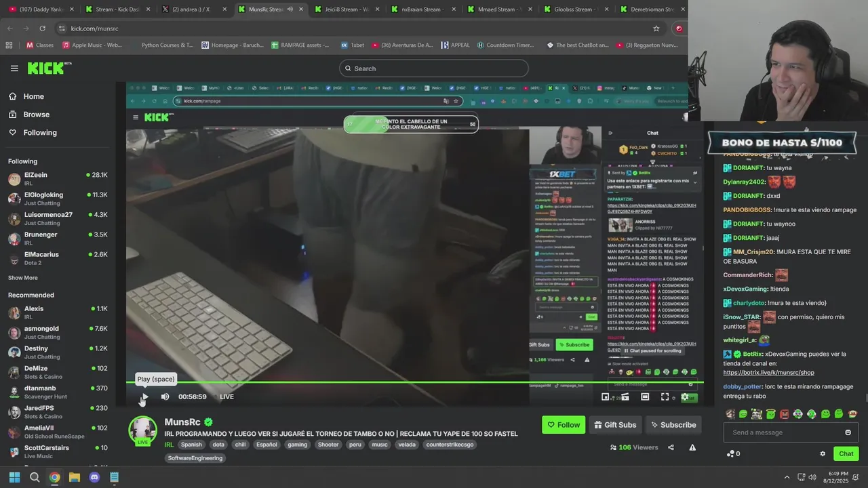Image resolution: width=868 pixels, height=488 pixels.
Task: Open the Windows Start menu
Action: (14, 477)
